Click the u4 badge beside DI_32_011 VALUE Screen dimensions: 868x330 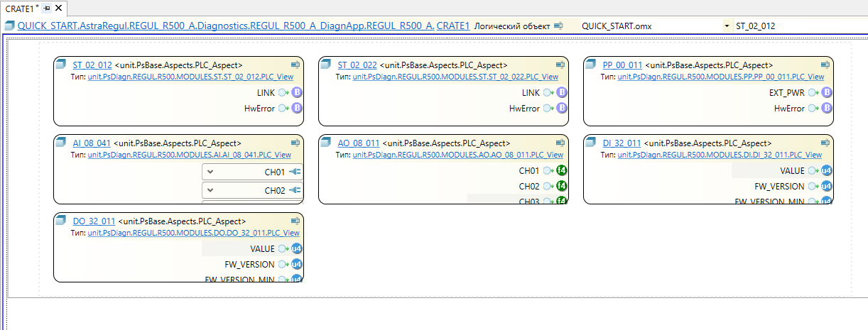(x=826, y=170)
